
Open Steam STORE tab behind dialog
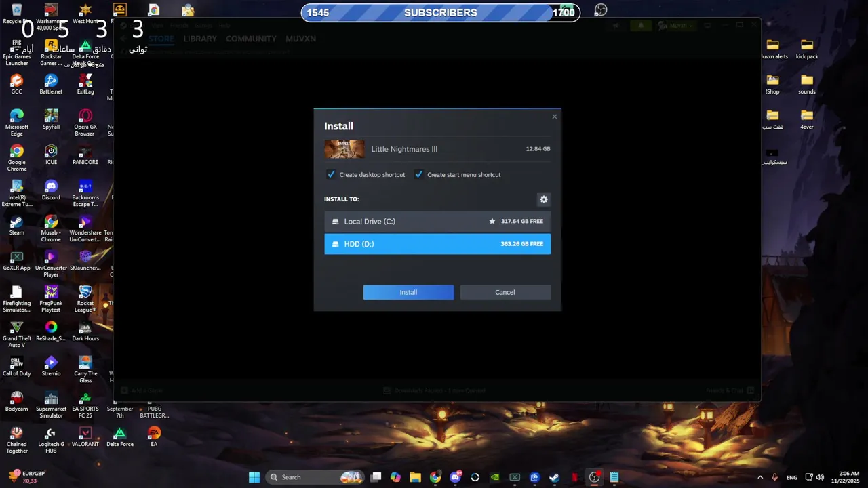pos(161,39)
